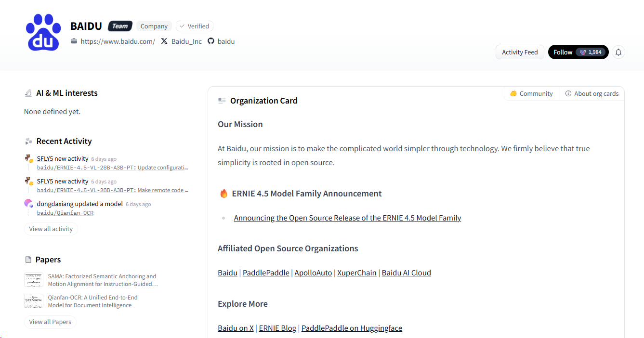644x338 pixels.
Task: Open the GitHub icon beside baidu
Action: coord(210,41)
